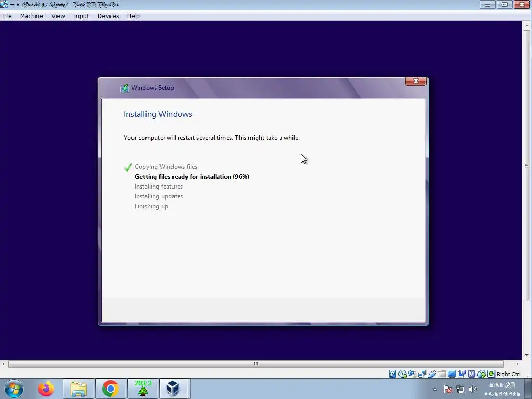532x399 pixels.
Task: Click the 'Windows Setup' title text
Action: coord(153,88)
